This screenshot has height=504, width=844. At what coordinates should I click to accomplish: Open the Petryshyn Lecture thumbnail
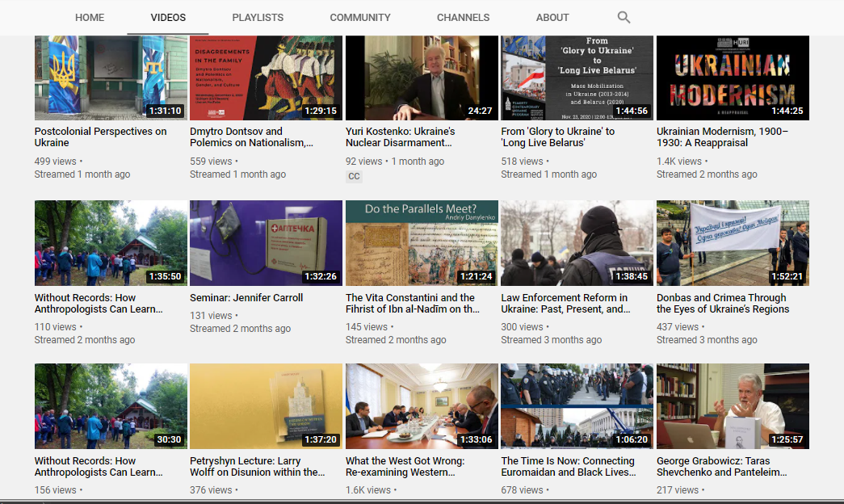266,406
